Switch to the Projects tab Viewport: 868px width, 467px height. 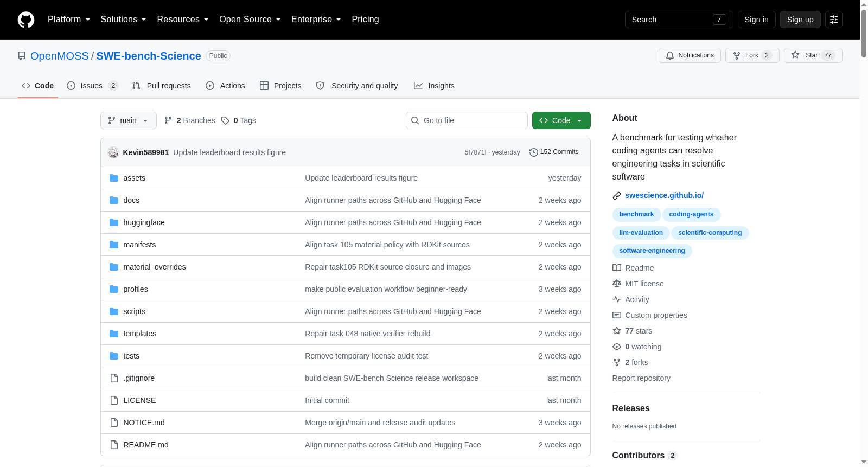click(x=280, y=86)
